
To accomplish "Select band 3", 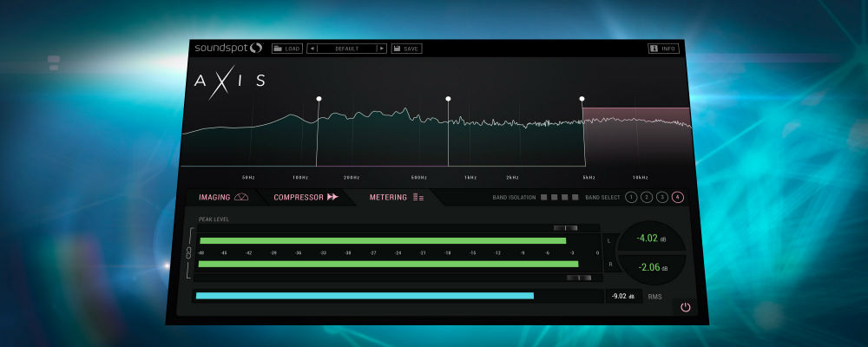I will coord(662,197).
